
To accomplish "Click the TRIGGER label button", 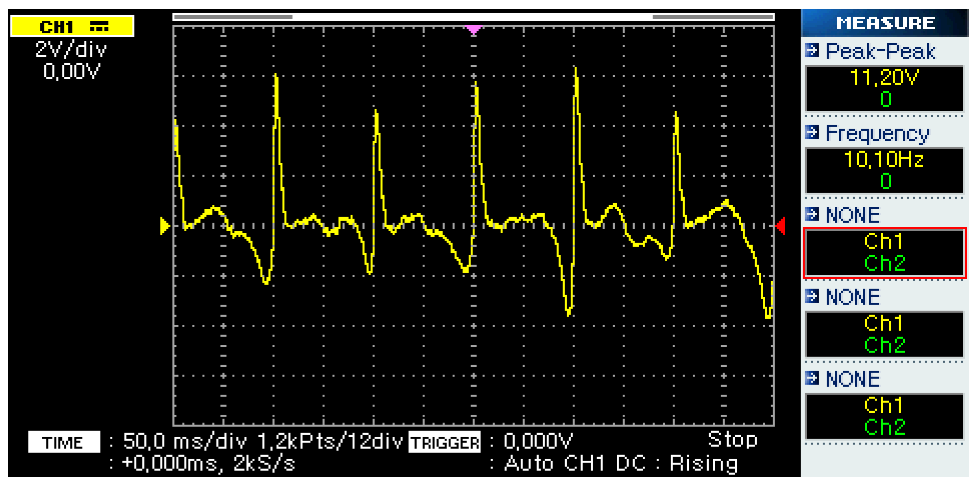I will pos(445,442).
